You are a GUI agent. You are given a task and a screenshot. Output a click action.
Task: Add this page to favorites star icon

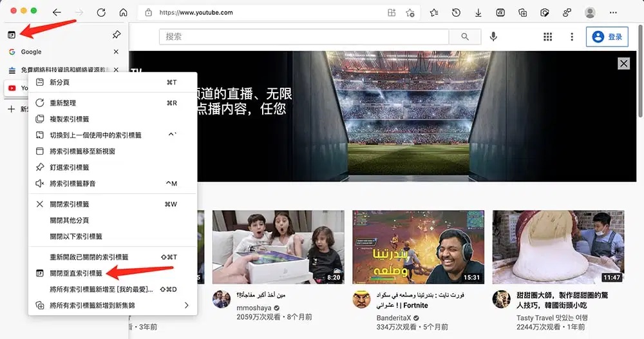[410, 13]
